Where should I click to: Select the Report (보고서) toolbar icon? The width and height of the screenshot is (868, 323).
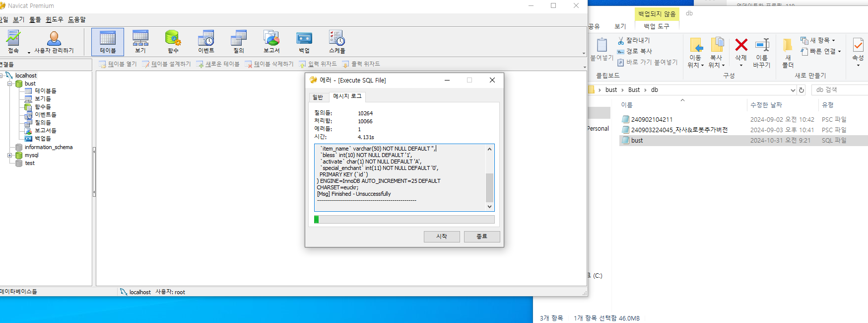(x=271, y=42)
